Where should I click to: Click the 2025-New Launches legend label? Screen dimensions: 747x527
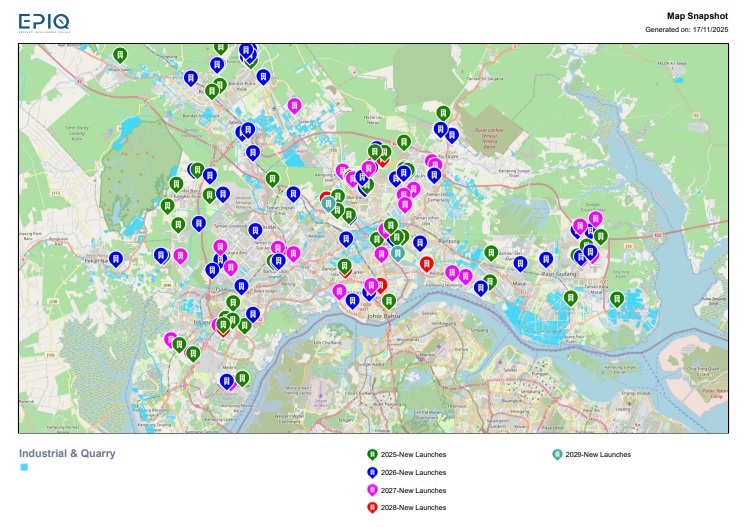413,455
